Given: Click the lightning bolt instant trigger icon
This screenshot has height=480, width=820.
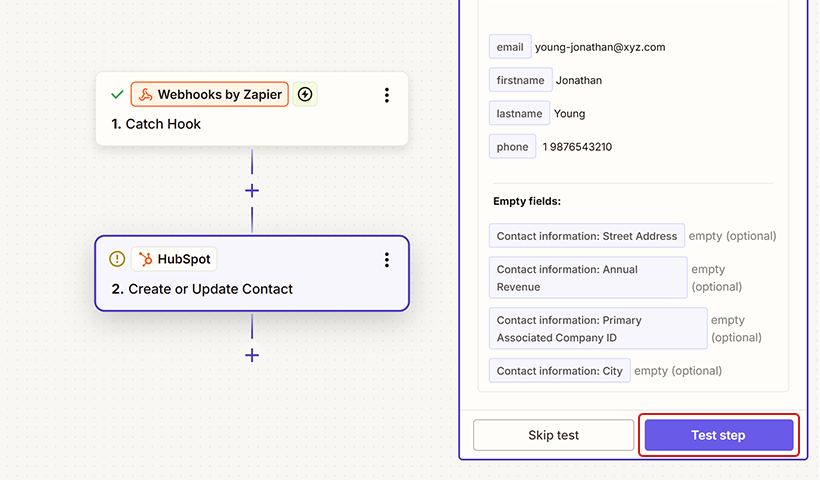Looking at the screenshot, I should [x=305, y=95].
